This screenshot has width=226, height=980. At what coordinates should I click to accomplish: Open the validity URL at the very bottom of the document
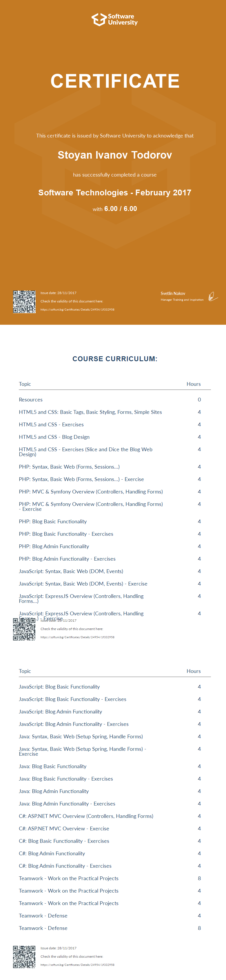point(77,965)
